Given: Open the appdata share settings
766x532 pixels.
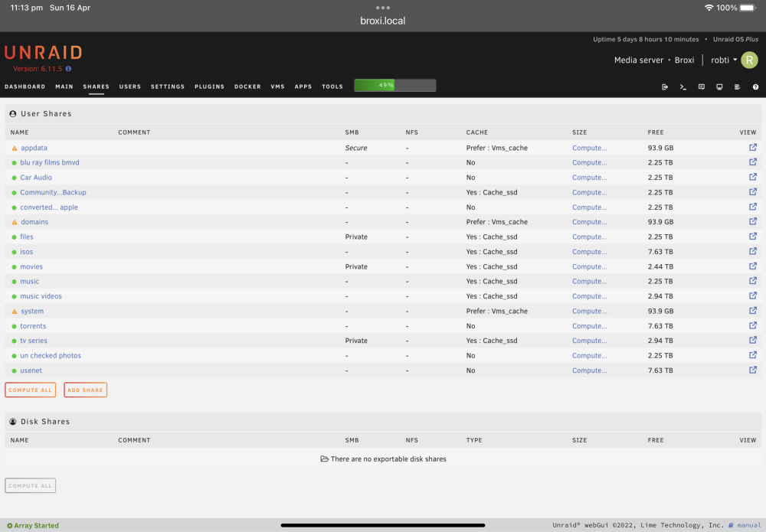Looking at the screenshot, I should (x=34, y=148).
